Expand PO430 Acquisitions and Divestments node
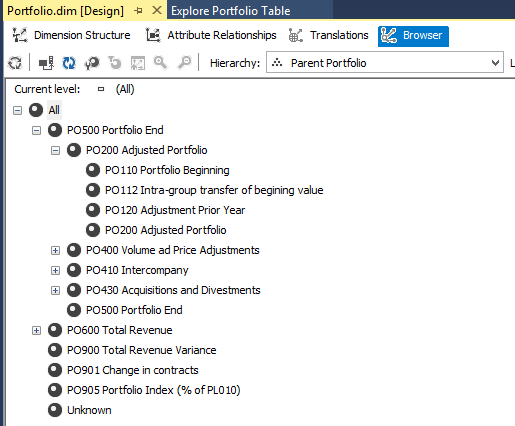The height and width of the screenshot is (426, 515). coord(55,290)
